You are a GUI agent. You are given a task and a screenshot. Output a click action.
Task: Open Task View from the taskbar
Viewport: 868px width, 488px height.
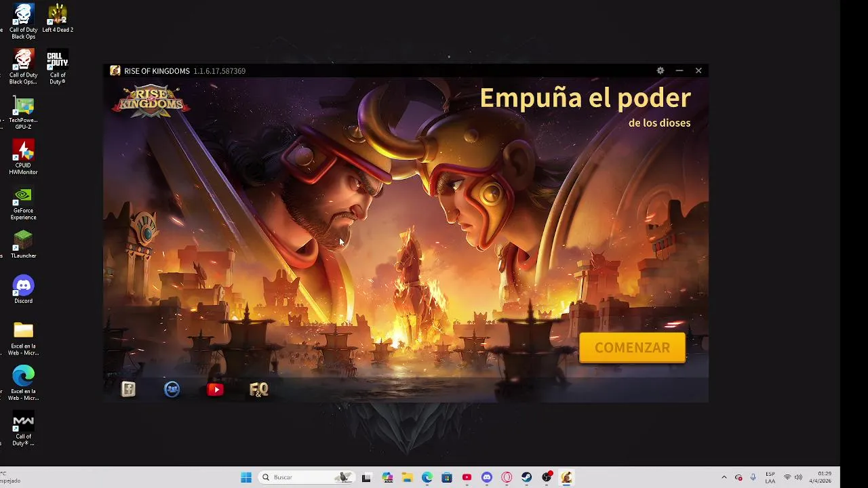pos(366,477)
